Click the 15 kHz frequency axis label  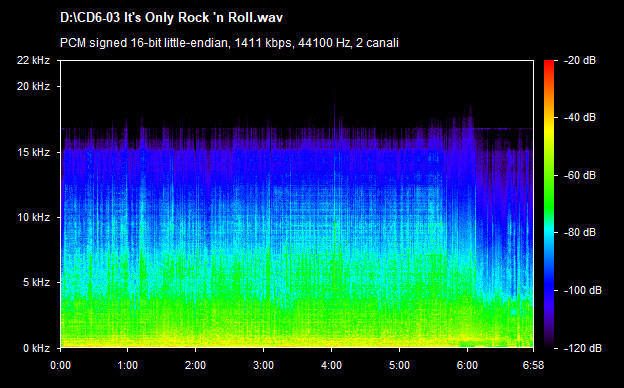tap(33, 152)
